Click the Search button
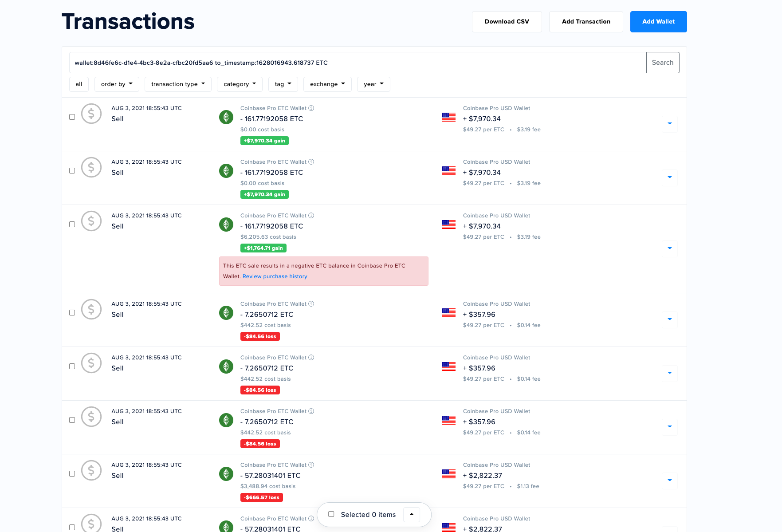The width and height of the screenshot is (782, 532). (x=663, y=63)
